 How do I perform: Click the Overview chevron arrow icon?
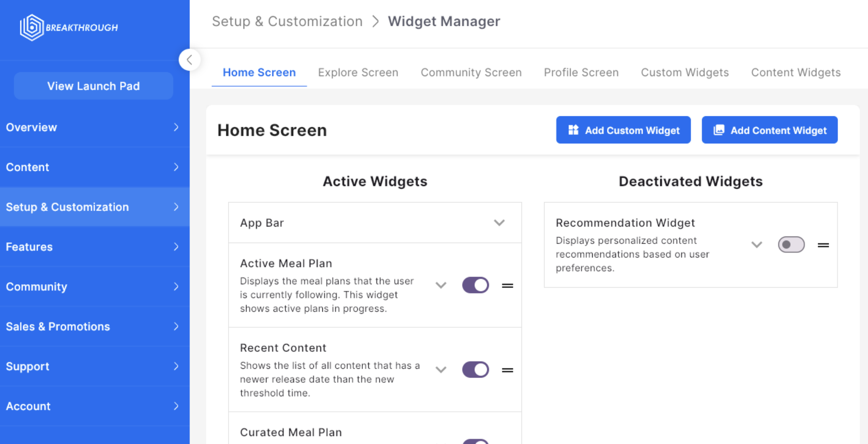click(176, 127)
